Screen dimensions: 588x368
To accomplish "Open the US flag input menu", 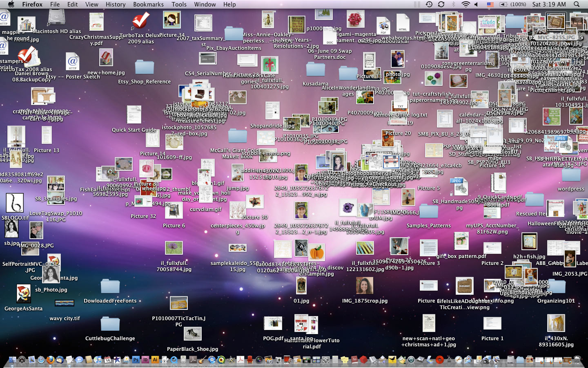I will tap(490, 4).
